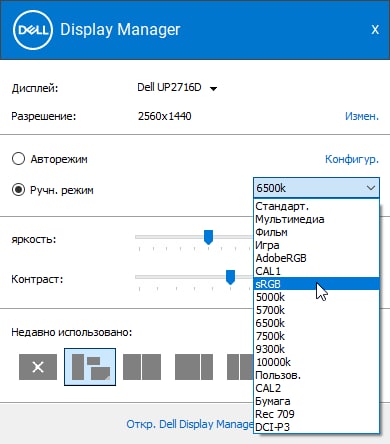390x444 pixels.
Task: Click the яркость brightness slider handle
Action: (x=208, y=237)
